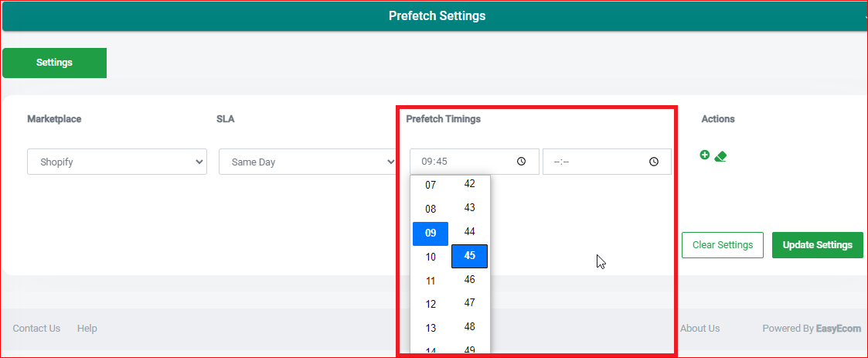Click the Update Settings button
The width and height of the screenshot is (868, 358).
click(818, 245)
